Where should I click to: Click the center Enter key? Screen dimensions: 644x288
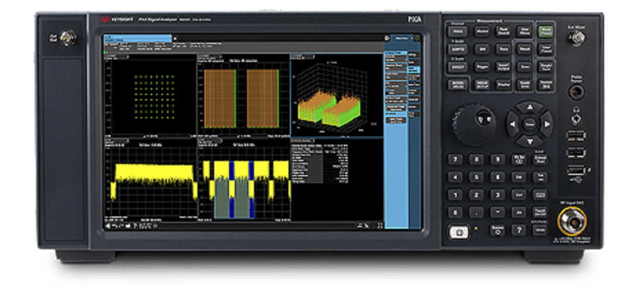coord(529,124)
